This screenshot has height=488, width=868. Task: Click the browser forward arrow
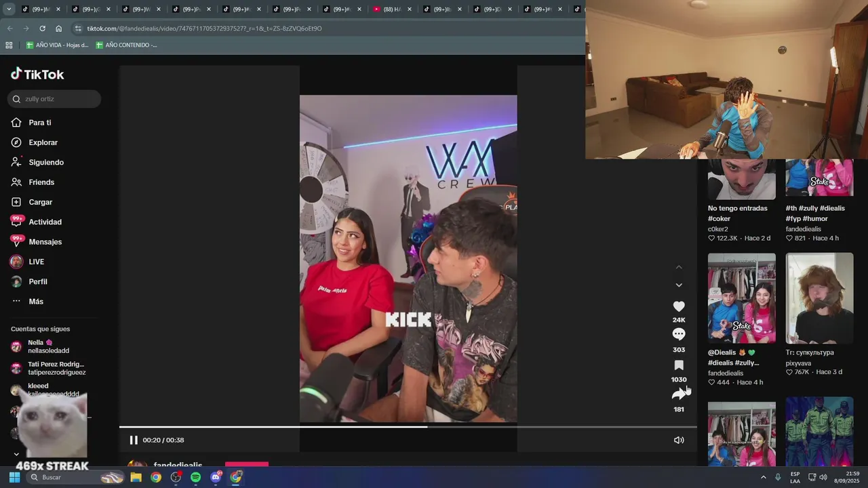[x=26, y=28]
